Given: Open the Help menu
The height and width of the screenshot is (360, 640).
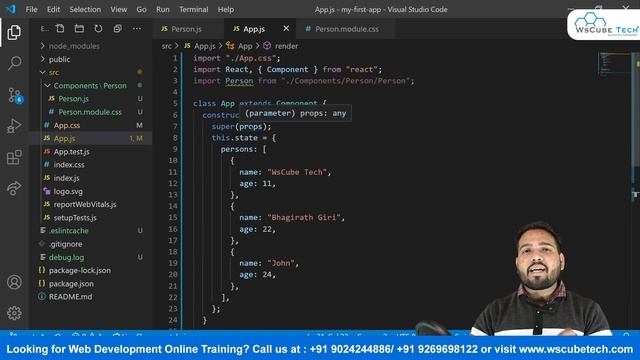Looking at the screenshot, I should pyautogui.click(x=226, y=9).
